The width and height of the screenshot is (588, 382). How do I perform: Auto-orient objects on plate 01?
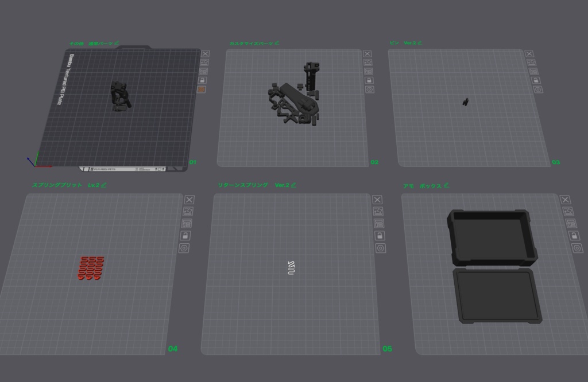(204, 62)
